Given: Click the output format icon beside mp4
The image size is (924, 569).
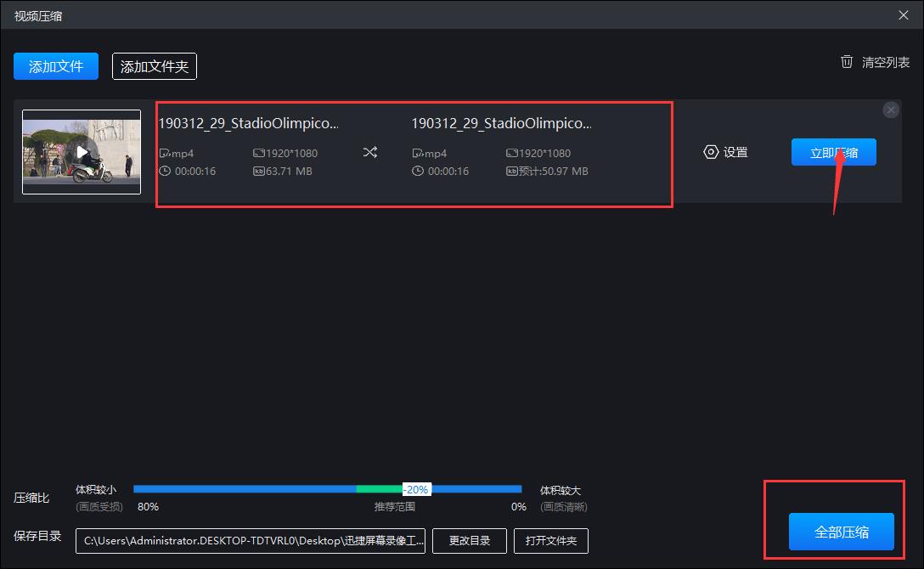Looking at the screenshot, I should (x=417, y=153).
